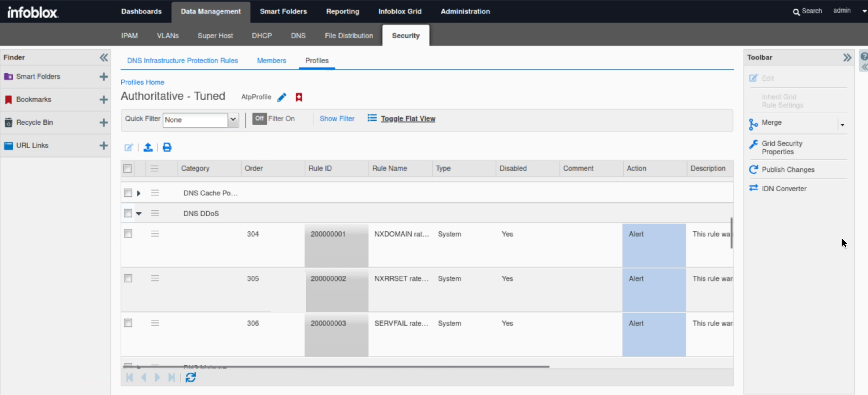Go to the last page

coord(171,377)
